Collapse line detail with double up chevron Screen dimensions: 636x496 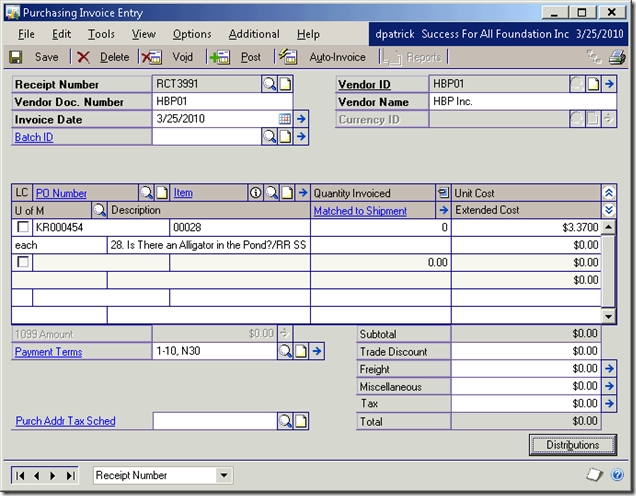[609, 193]
